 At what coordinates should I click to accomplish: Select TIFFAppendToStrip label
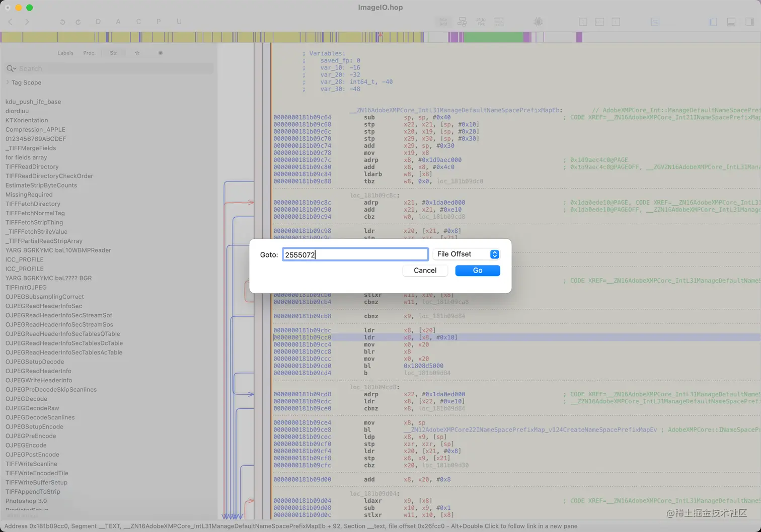pos(33,492)
